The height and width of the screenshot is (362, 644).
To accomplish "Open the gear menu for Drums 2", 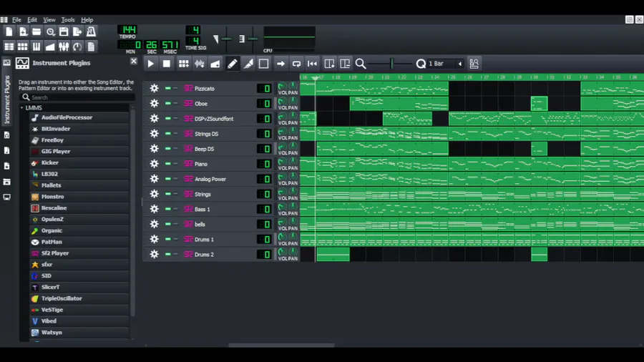I will point(154,254).
